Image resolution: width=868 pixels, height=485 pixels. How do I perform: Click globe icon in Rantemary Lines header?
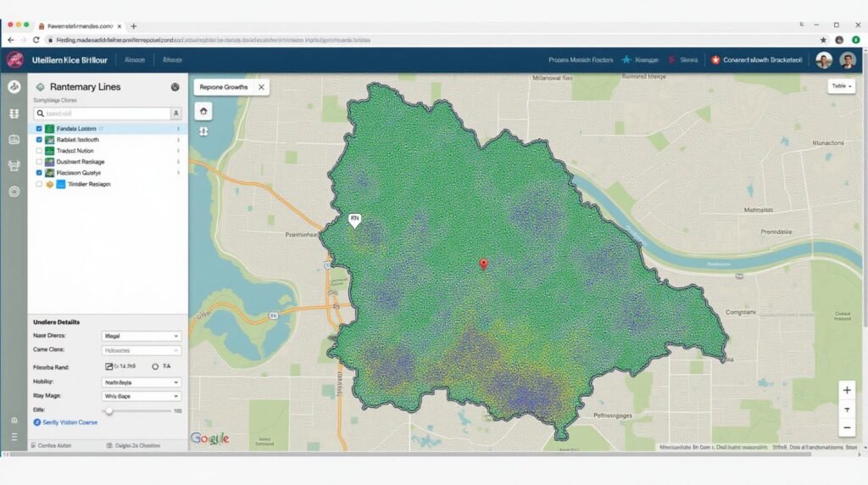pyautogui.click(x=175, y=87)
